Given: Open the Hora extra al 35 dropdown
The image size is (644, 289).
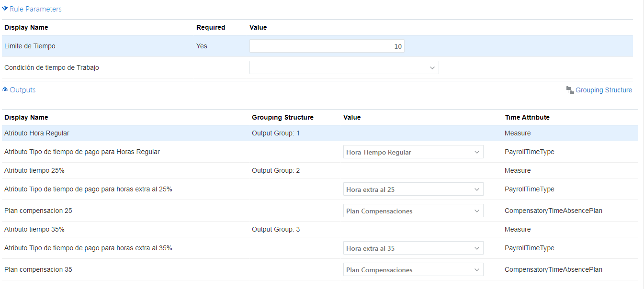Looking at the screenshot, I should 413,248.
